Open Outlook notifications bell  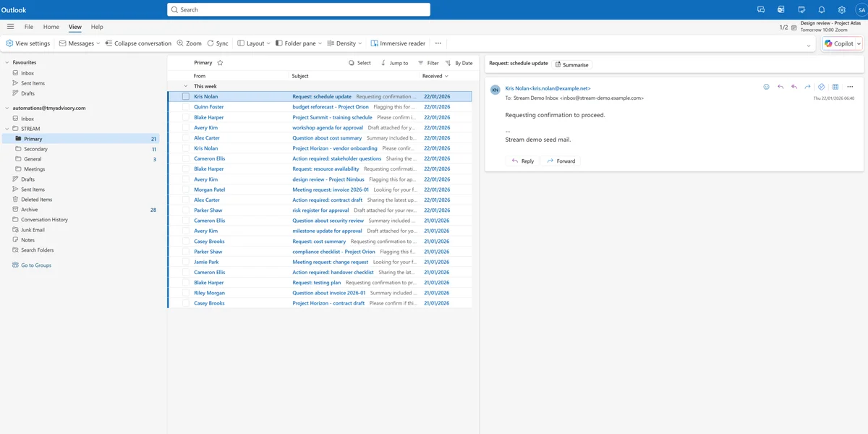[821, 9]
